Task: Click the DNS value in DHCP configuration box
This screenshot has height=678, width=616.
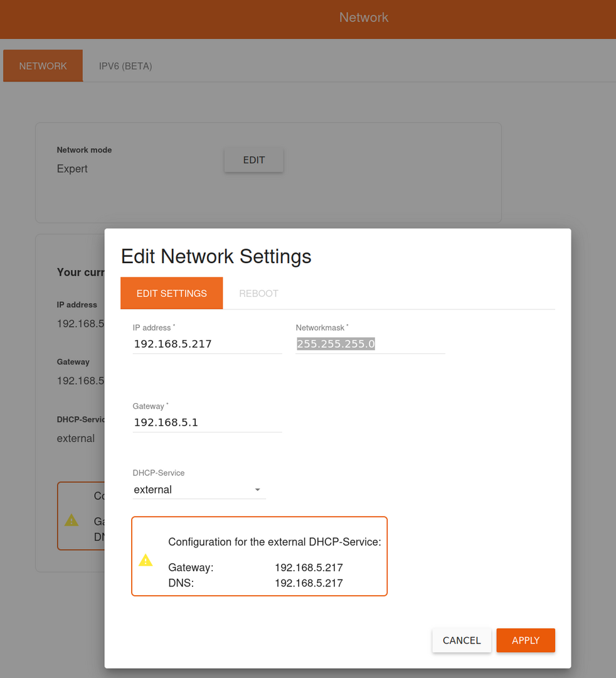Action: pos(309,583)
